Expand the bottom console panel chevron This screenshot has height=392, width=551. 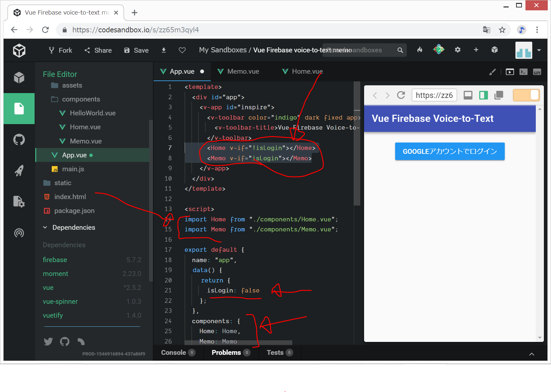tap(531, 354)
